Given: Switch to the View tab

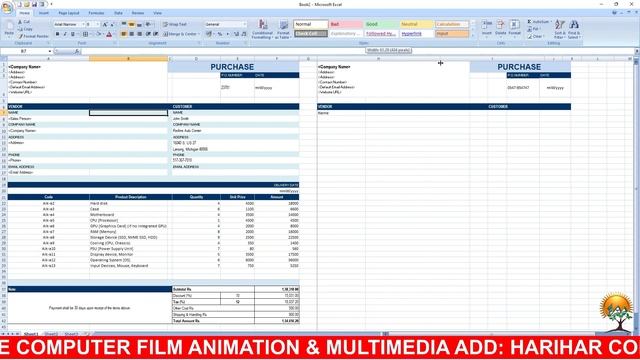Looking at the screenshot, I should tap(157, 13).
